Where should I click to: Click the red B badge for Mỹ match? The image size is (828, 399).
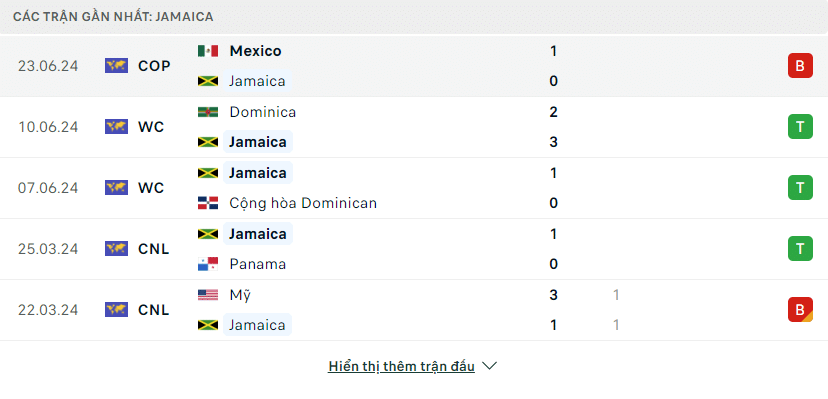click(x=801, y=310)
